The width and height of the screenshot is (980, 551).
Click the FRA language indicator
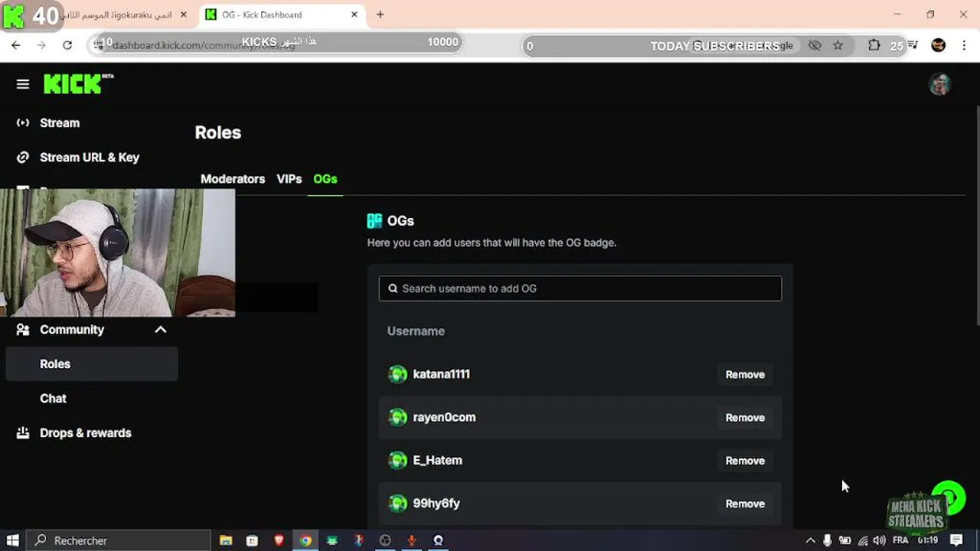tap(900, 540)
